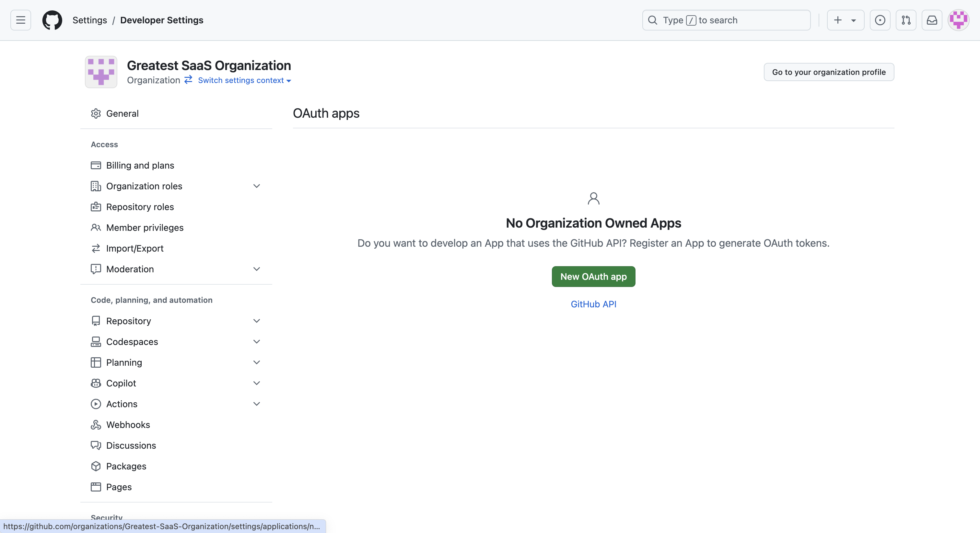
Task: Expand the Moderation sidebar section
Action: tap(256, 269)
